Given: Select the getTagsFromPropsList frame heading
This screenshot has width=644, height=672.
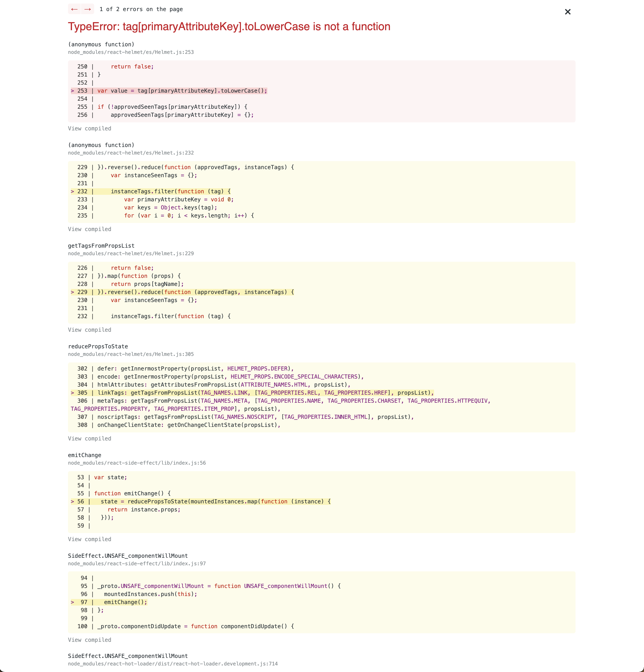Looking at the screenshot, I should click(101, 245).
